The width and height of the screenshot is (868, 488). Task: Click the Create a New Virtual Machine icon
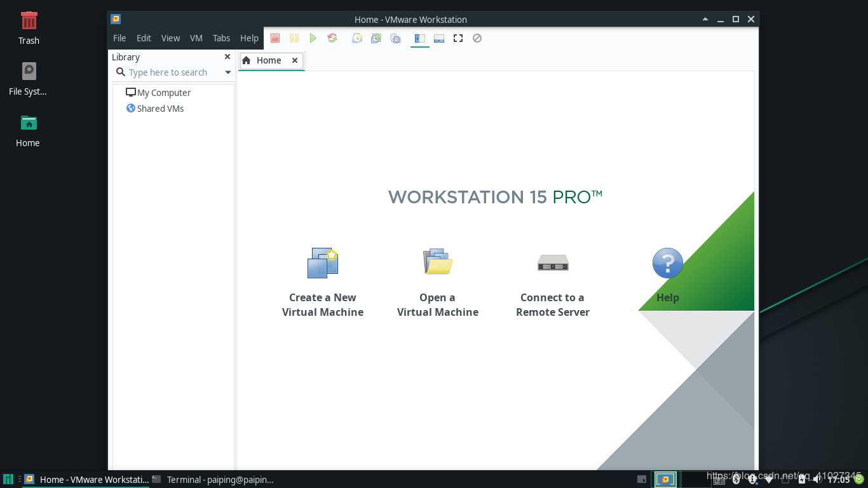[x=323, y=263]
